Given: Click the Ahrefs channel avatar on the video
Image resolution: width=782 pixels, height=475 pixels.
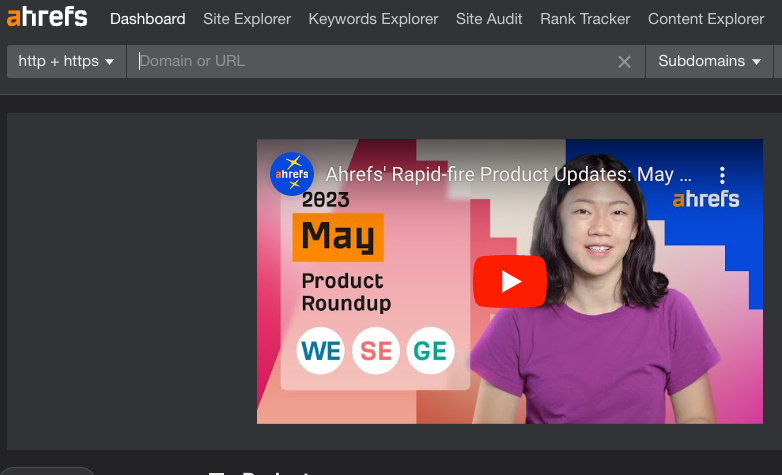Looking at the screenshot, I should [x=292, y=174].
